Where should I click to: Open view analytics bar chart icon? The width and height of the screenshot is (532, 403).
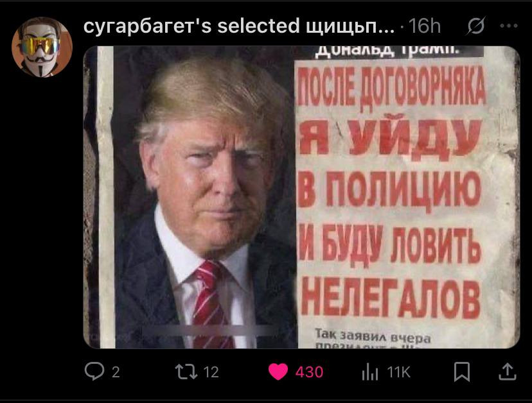click(x=370, y=372)
